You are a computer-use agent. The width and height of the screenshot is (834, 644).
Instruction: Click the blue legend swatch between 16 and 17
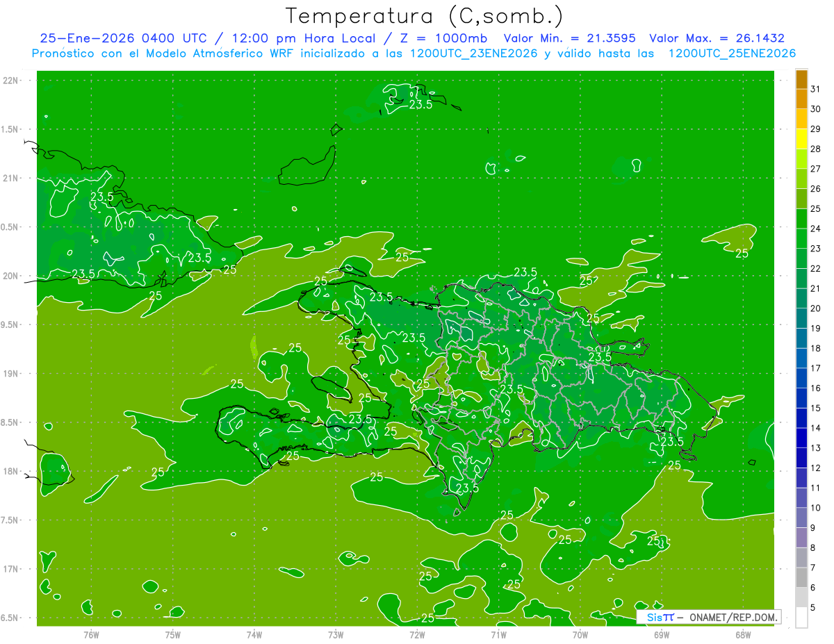(801, 378)
